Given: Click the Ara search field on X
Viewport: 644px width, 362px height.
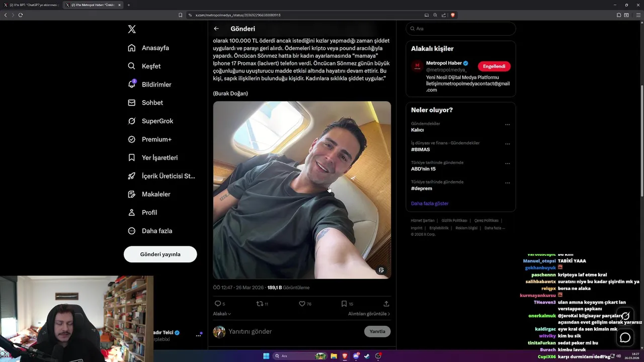Looking at the screenshot, I should [x=461, y=29].
